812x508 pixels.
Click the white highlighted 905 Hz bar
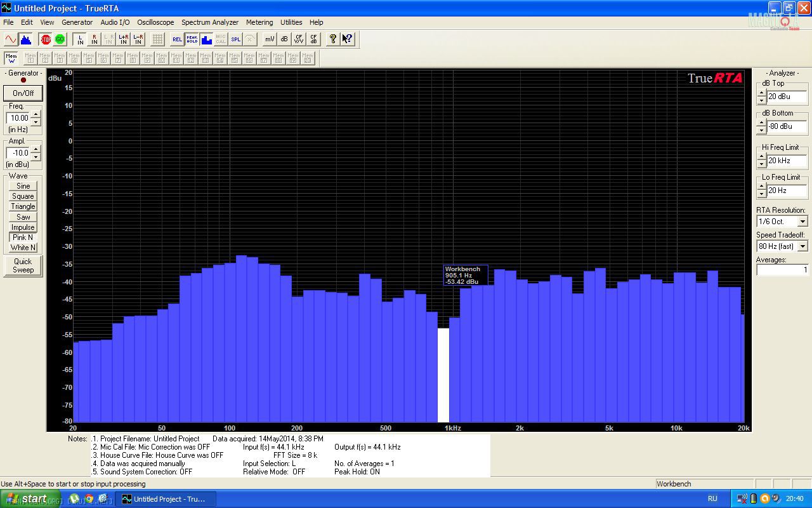(443, 375)
